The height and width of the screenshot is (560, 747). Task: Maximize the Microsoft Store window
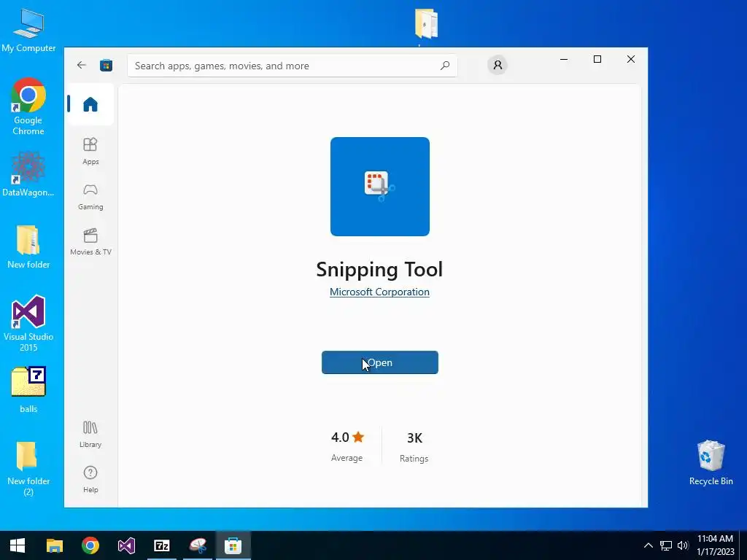(x=597, y=60)
